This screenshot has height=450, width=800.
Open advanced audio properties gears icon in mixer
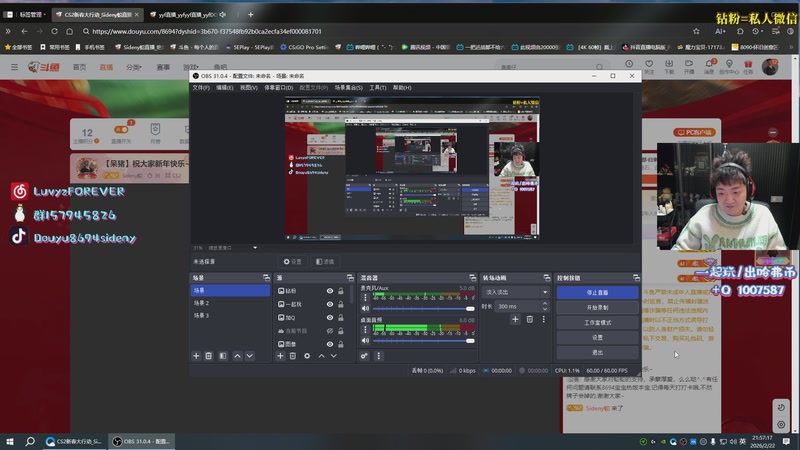pos(364,356)
